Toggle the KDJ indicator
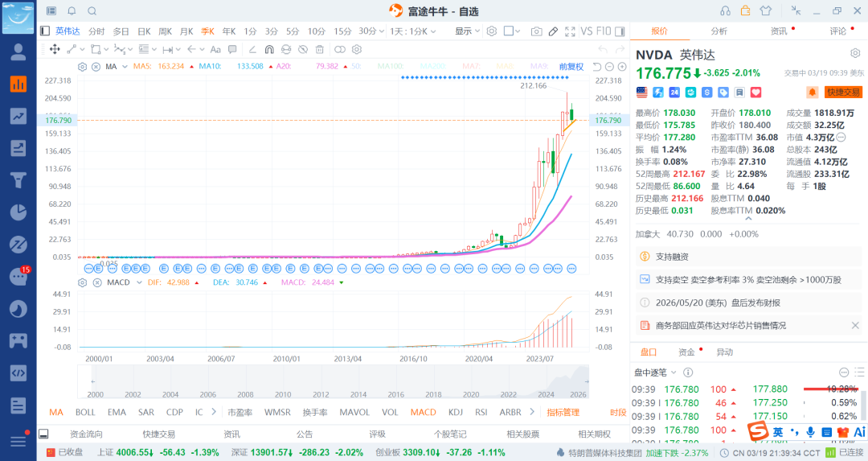The image size is (868, 461). (456, 412)
